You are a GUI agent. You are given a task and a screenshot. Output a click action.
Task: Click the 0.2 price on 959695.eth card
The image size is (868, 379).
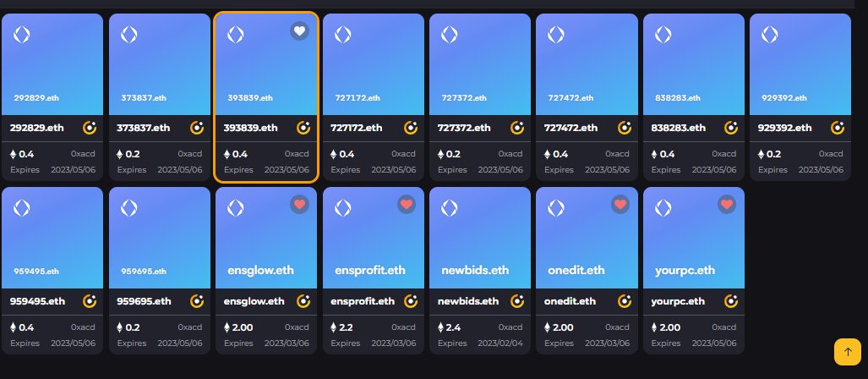pos(128,327)
